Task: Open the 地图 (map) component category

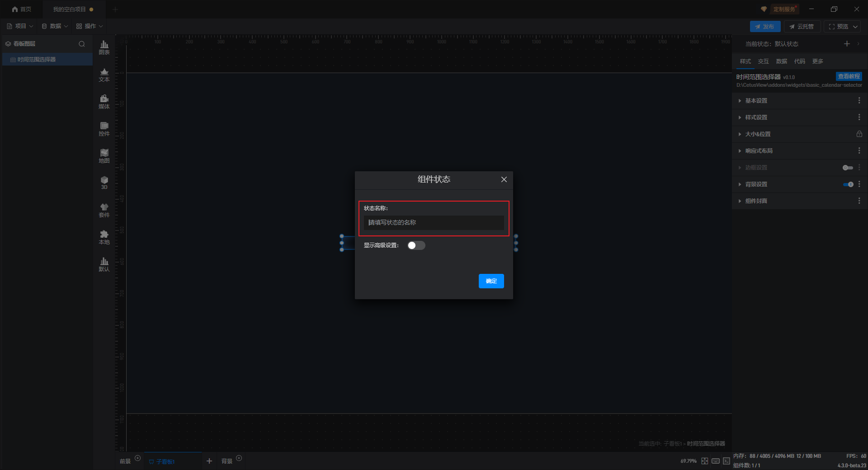Action: pyautogui.click(x=104, y=156)
